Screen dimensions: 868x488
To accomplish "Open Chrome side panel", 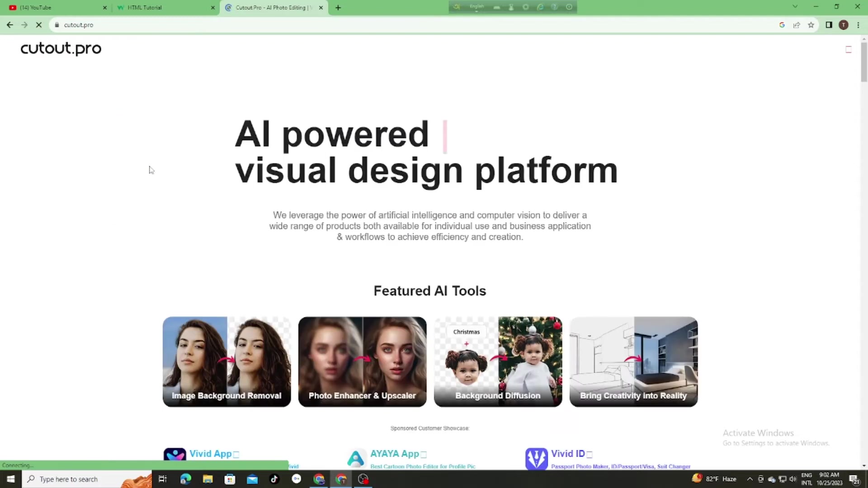I will point(829,25).
